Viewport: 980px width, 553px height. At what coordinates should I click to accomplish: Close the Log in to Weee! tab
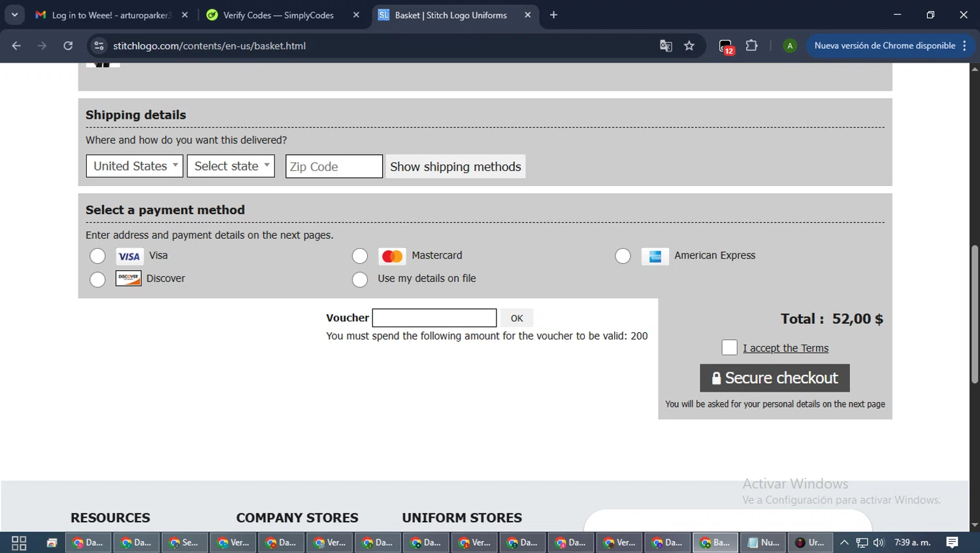[x=185, y=15]
